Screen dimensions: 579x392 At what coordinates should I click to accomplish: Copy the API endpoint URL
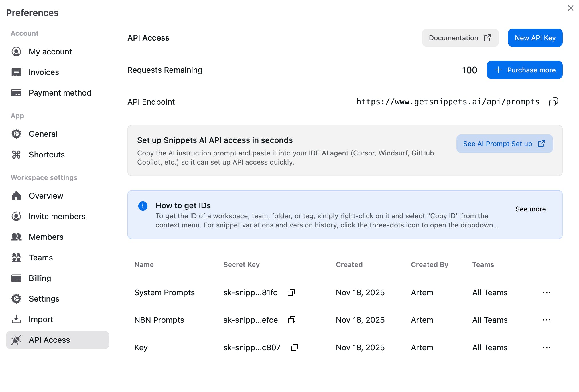point(553,102)
